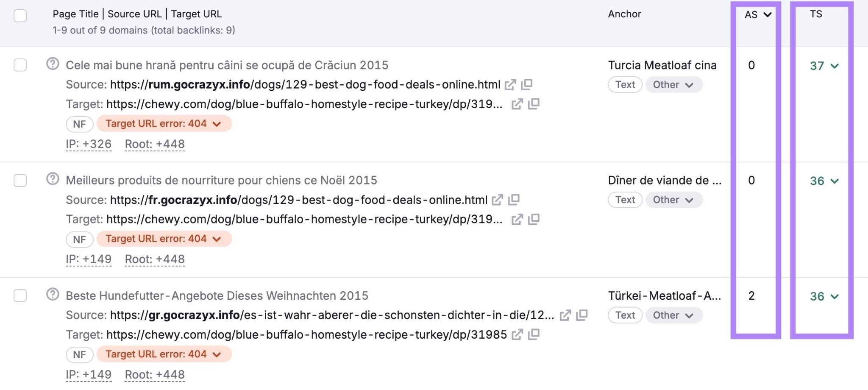
Task: Click the IP: +326 link
Action: tap(88, 144)
